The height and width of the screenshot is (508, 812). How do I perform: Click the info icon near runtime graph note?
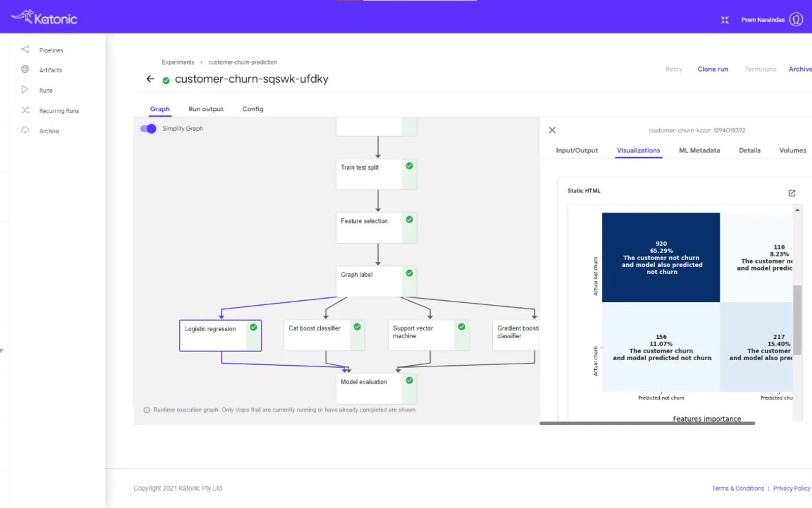tap(147, 410)
